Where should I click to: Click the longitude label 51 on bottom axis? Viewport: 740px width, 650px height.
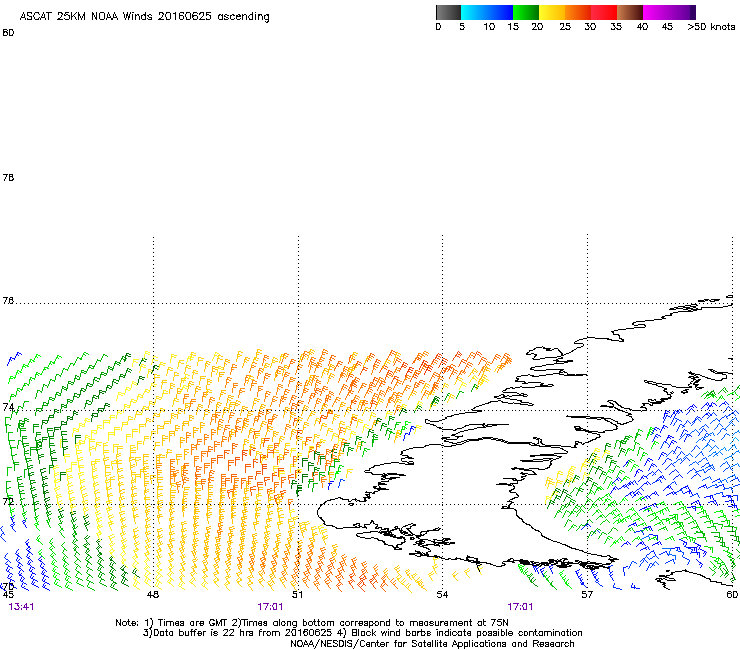click(297, 594)
